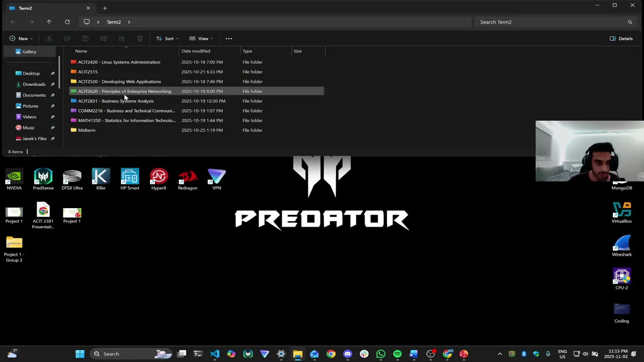Click the Term2 breadcrumb in address bar
Screen dimensions: 644x362
point(114,22)
